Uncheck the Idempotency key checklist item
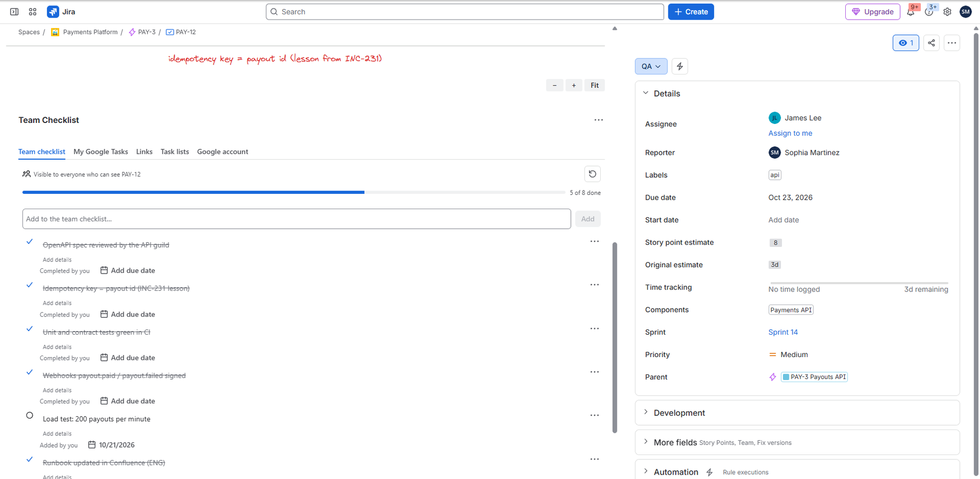Image resolution: width=980 pixels, height=479 pixels. [x=30, y=285]
